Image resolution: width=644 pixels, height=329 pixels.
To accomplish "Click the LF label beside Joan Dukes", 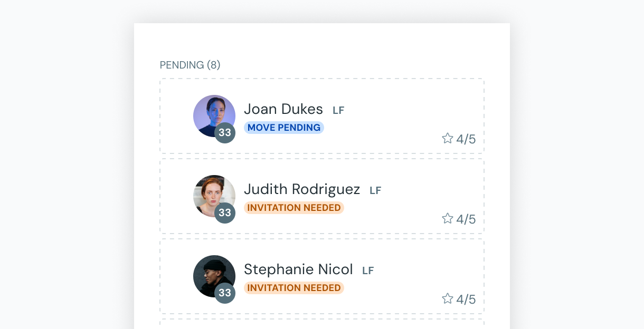I will (338, 111).
